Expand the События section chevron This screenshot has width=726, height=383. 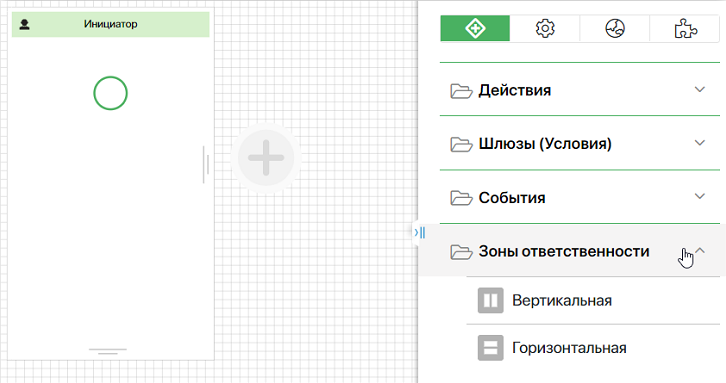tap(700, 196)
